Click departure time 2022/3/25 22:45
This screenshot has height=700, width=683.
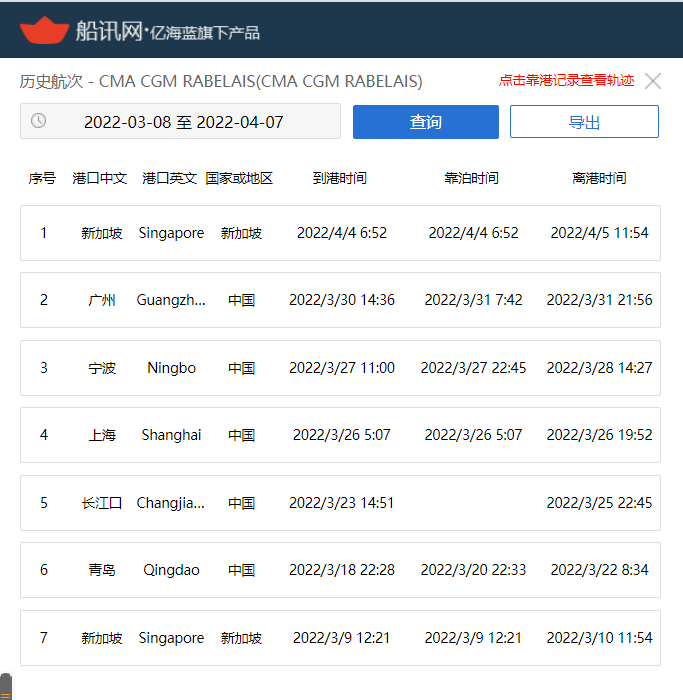click(x=600, y=503)
